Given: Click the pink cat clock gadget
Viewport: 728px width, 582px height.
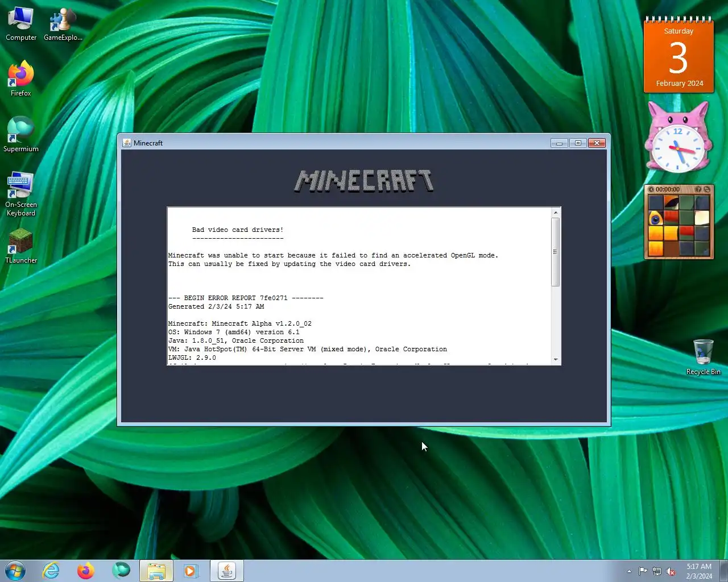Looking at the screenshot, I should pyautogui.click(x=678, y=138).
